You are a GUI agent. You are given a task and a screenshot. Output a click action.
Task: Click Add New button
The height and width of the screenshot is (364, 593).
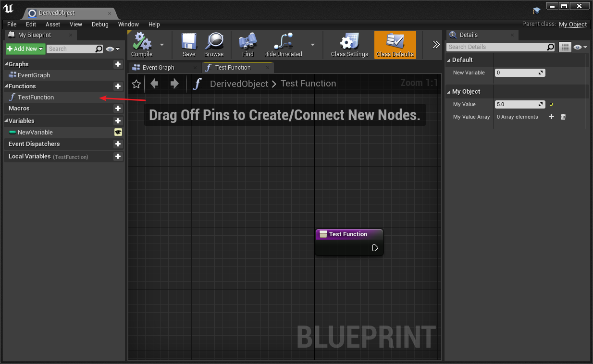(x=25, y=49)
